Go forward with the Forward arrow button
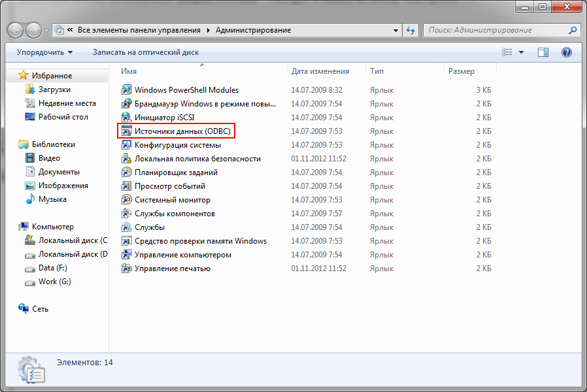 click(x=34, y=30)
